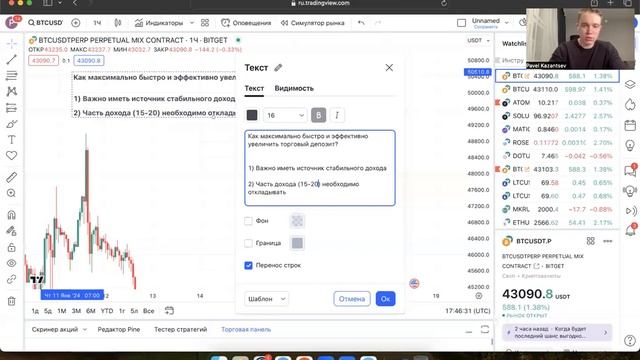Cancel the dialog with the Отмена button

click(x=352, y=299)
